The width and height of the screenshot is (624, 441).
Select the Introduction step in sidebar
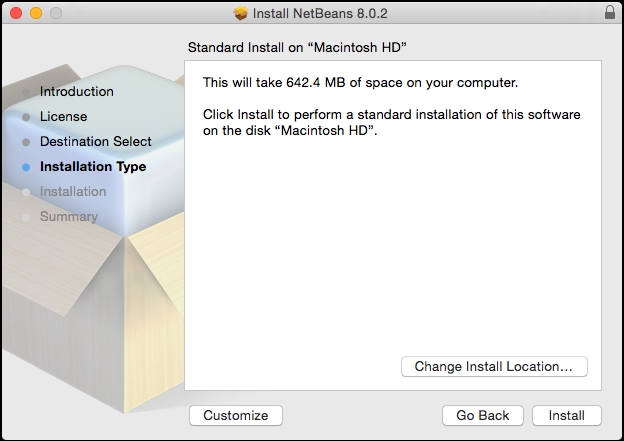pos(77,92)
